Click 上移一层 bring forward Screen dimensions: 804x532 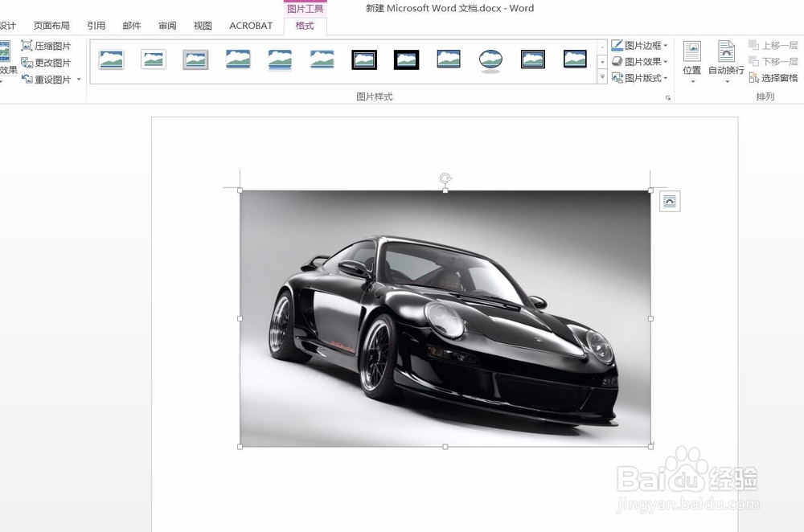773,46
